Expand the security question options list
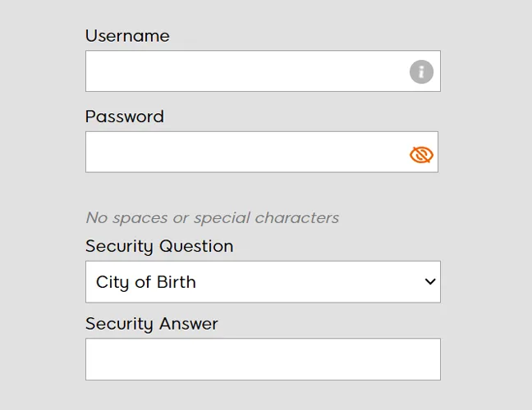 (x=263, y=281)
